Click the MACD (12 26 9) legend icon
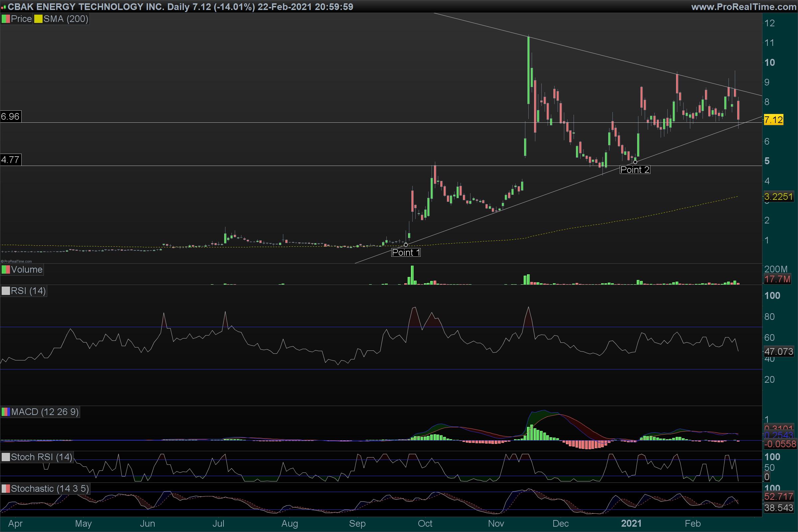This screenshot has height=532, width=798. 6,412
